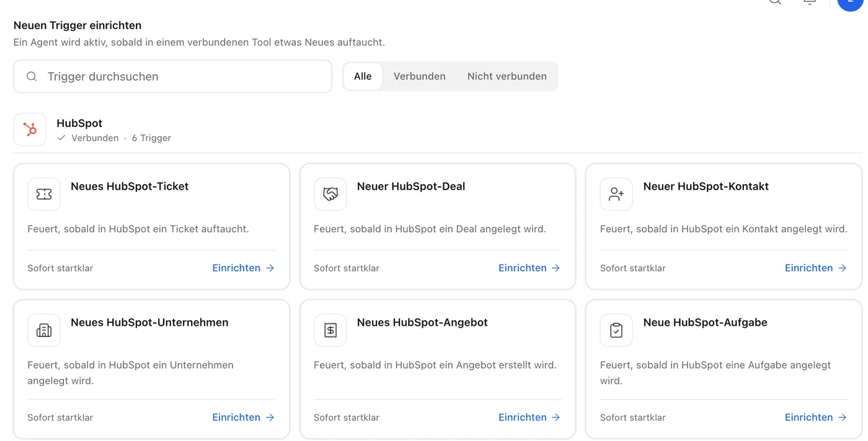Click Einrichten on the Neuer HubSpot-Deal card
This screenshot has height=441, width=868.
pos(529,268)
